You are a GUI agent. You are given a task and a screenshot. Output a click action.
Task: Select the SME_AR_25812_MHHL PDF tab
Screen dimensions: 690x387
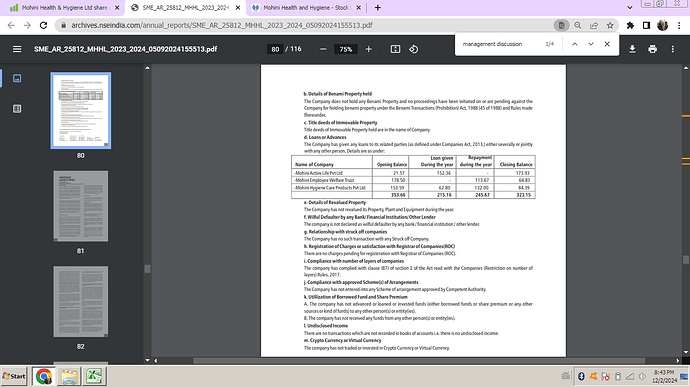(186, 7)
